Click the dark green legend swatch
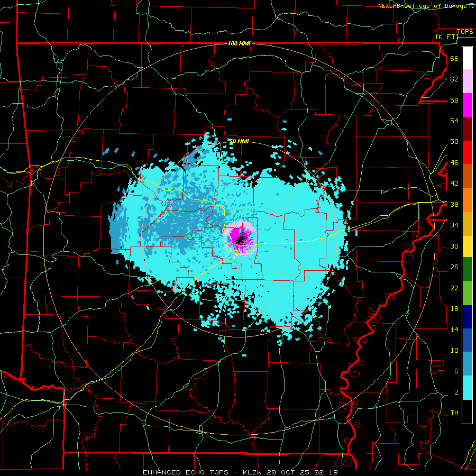 [467, 269]
